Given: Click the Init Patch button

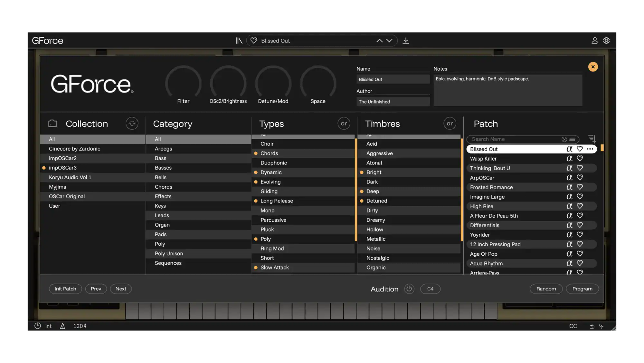Looking at the screenshot, I should 65,289.
